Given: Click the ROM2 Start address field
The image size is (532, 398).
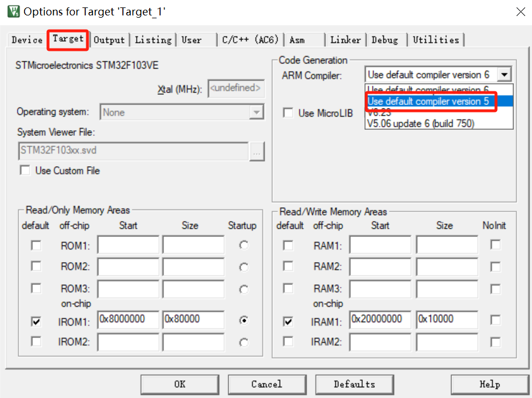Looking at the screenshot, I should pos(128,266).
